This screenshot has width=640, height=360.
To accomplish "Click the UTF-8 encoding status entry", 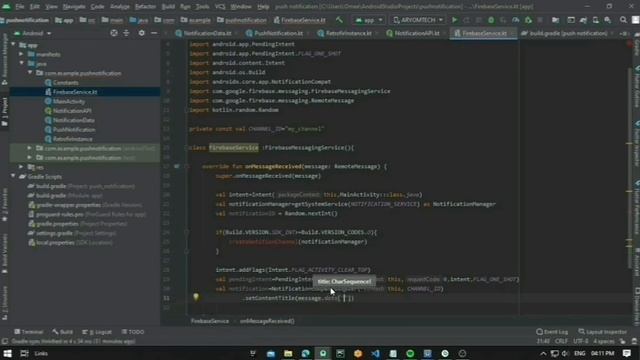I will 581,341.
